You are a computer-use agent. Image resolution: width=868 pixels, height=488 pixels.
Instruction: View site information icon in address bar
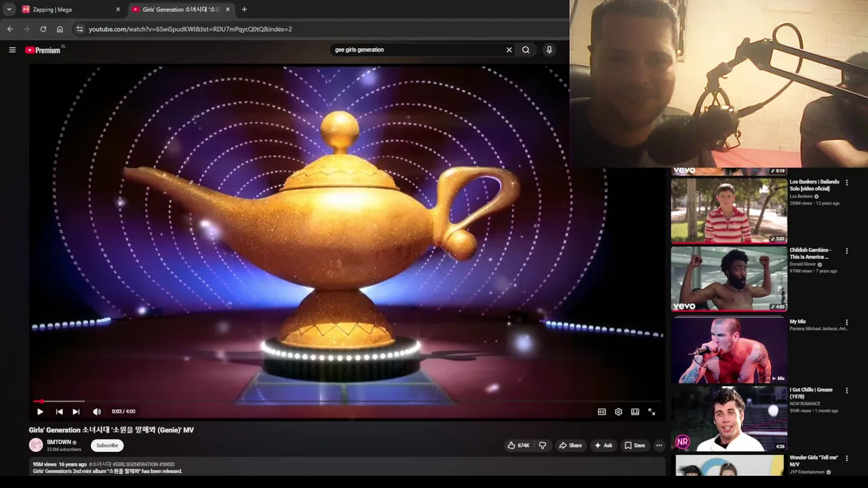coord(79,29)
